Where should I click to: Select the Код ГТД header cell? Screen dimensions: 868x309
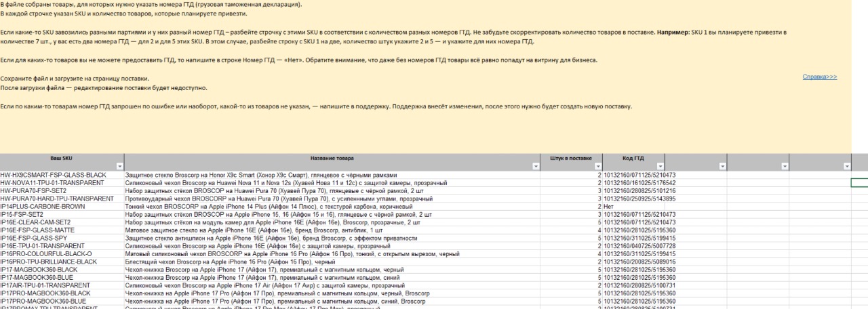[634, 161]
